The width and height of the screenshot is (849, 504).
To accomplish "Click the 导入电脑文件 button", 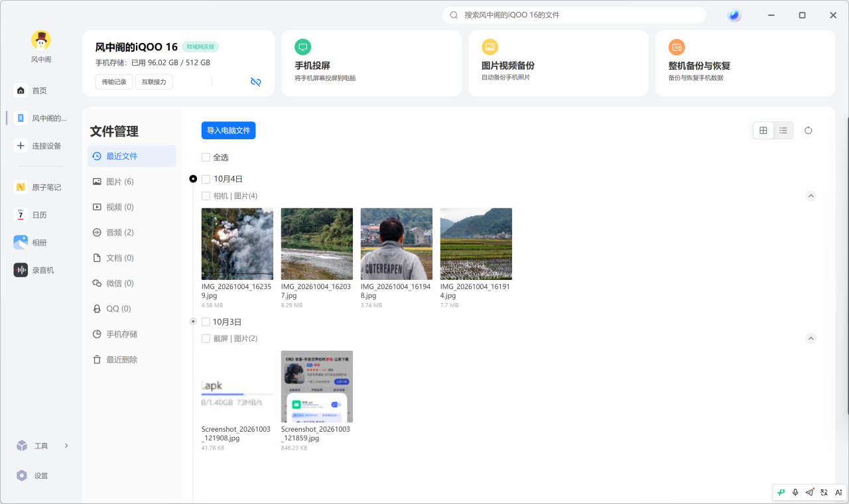I will point(228,131).
